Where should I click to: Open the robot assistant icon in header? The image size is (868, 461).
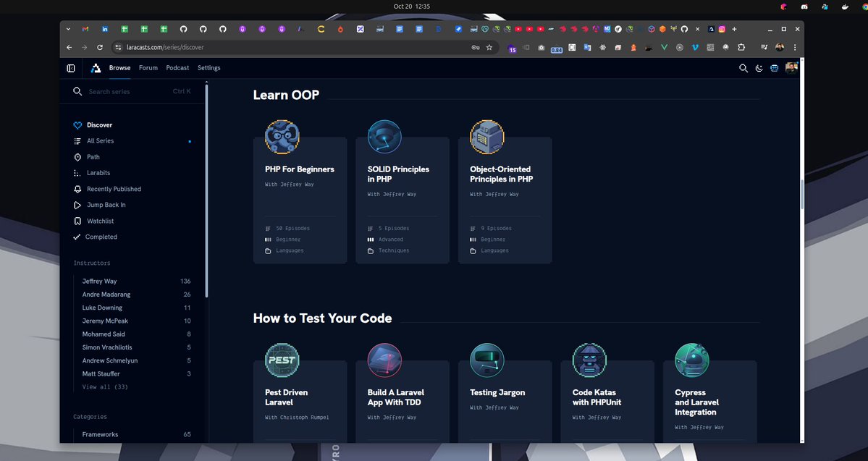point(775,68)
